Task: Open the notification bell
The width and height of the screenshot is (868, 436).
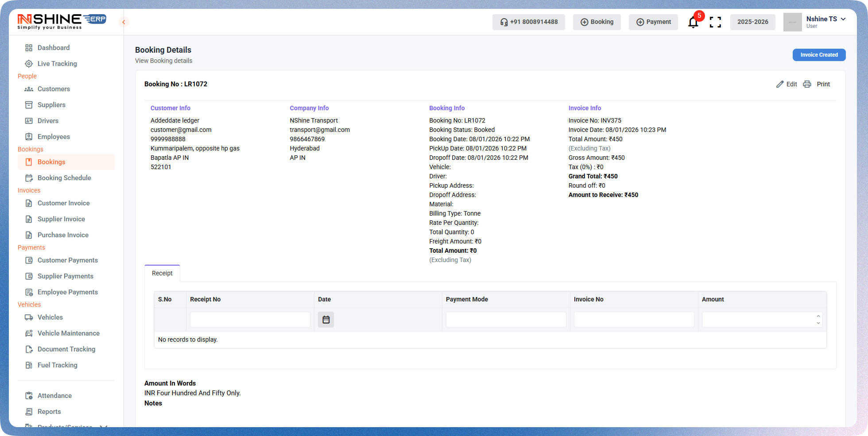Action: pyautogui.click(x=693, y=22)
